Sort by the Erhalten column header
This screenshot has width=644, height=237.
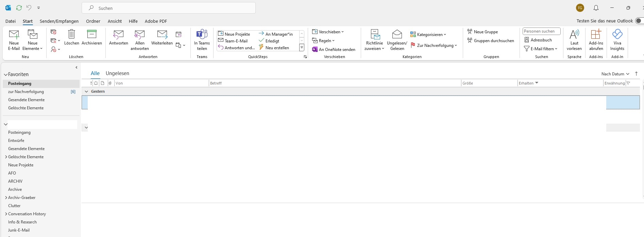560,83
